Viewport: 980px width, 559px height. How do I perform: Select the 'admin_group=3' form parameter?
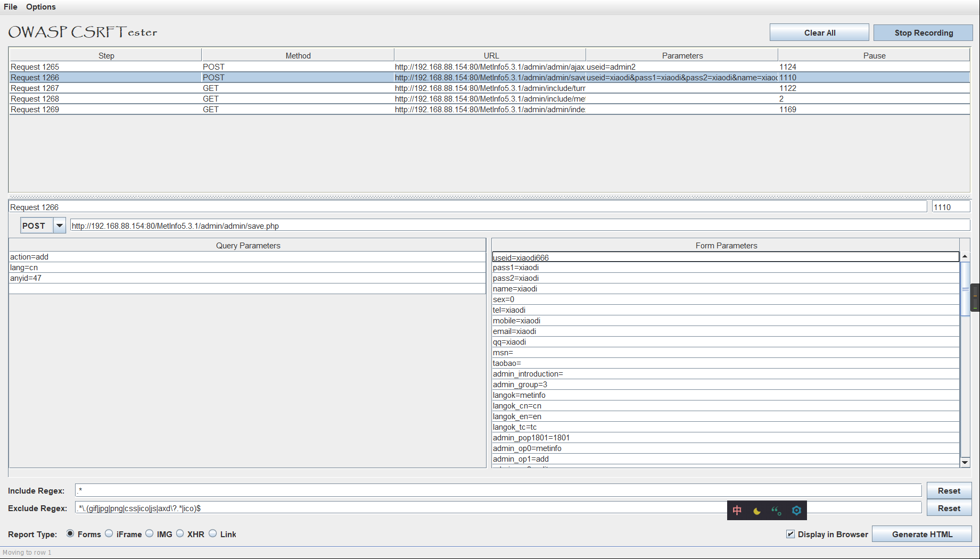pos(726,385)
